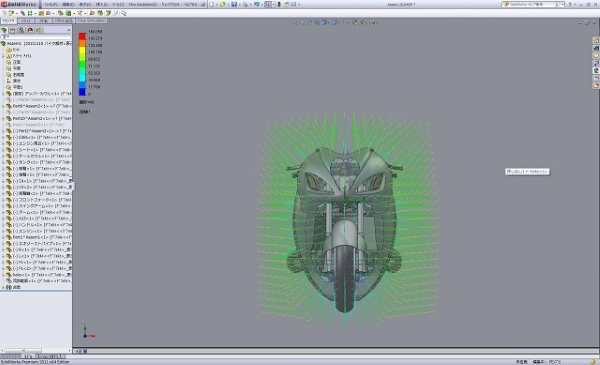Select the hole<1> component
This screenshot has height=365, width=600.
pyautogui.click(x=42, y=275)
